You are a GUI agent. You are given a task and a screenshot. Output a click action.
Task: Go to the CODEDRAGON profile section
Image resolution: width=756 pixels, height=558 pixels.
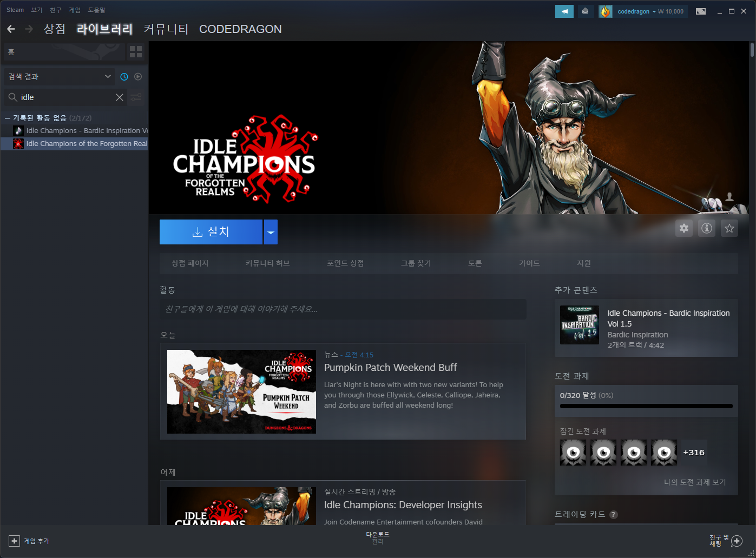tap(240, 29)
